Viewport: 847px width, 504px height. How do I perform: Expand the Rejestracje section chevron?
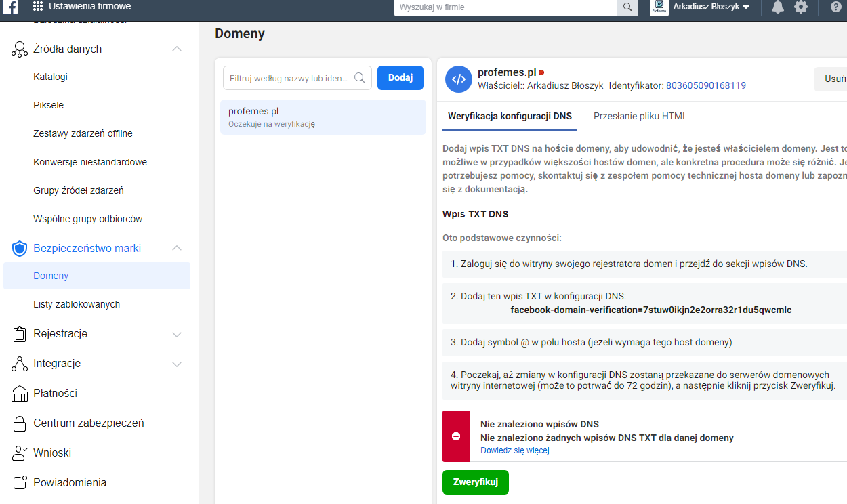click(177, 335)
